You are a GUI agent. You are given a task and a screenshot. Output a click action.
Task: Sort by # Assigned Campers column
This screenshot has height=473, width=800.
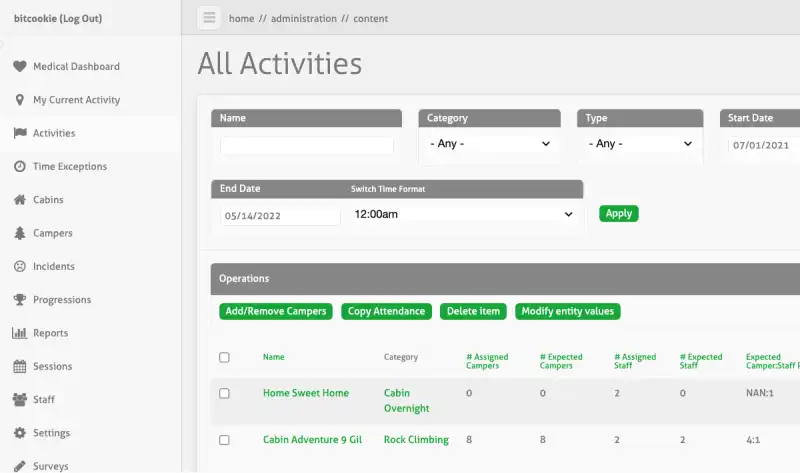tap(487, 361)
